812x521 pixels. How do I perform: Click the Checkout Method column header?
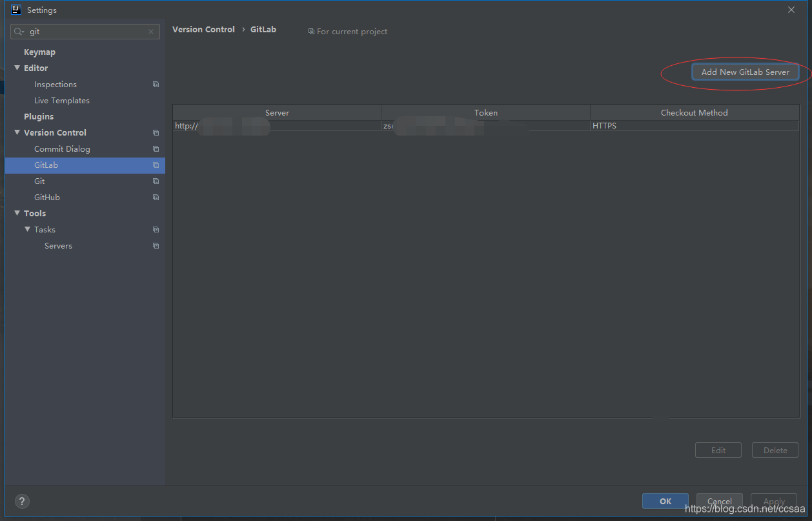click(695, 112)
